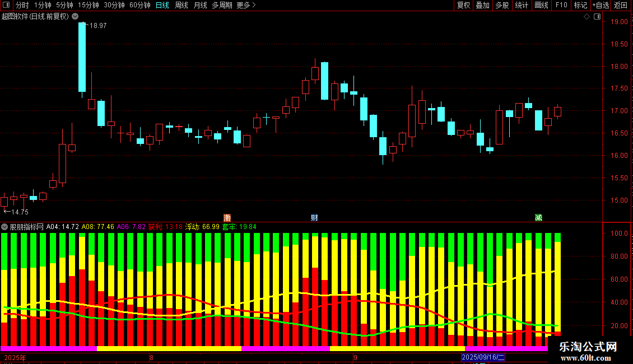
Task: Click the tall cyan candle at 18.97
Action: 82,57
